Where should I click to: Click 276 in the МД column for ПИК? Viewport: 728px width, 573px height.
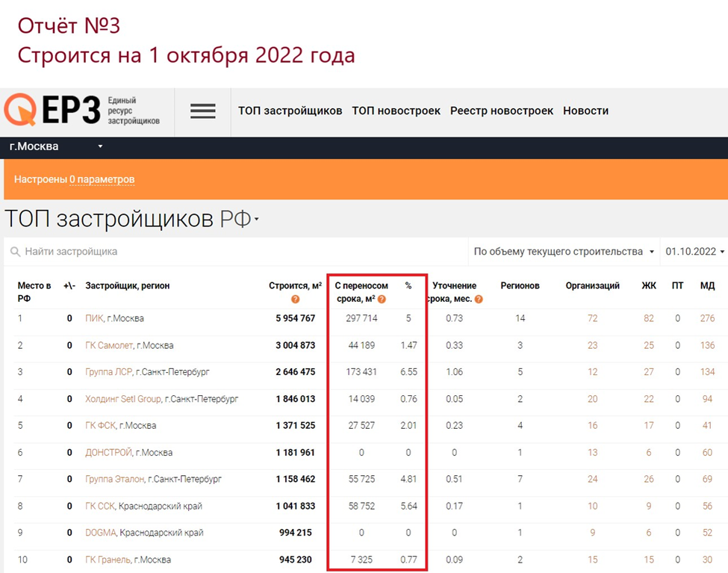706,318
